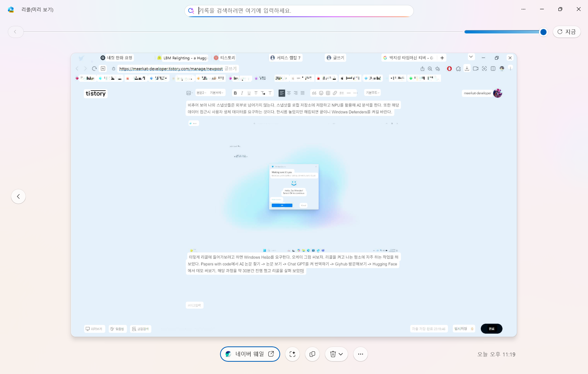The height and width of the screenshot is (374, 588).
Task: Open the bottom more options ellipsis button
Action: click(x=360, y=354)
